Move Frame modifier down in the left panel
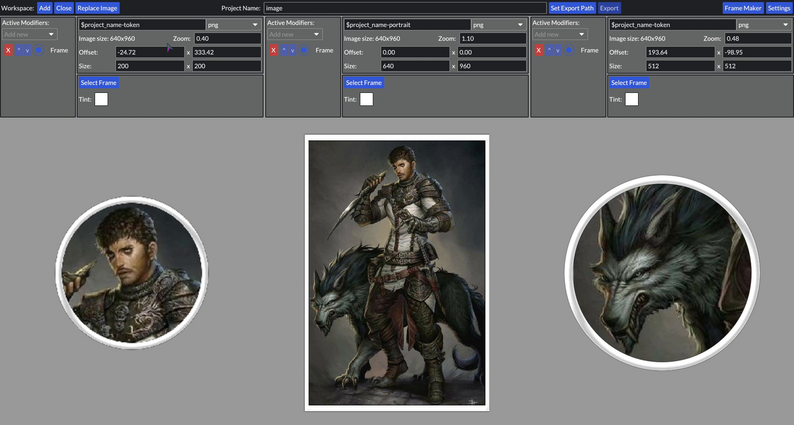The image size is (794, 425). pyautogui.click(x=29, y=49)
